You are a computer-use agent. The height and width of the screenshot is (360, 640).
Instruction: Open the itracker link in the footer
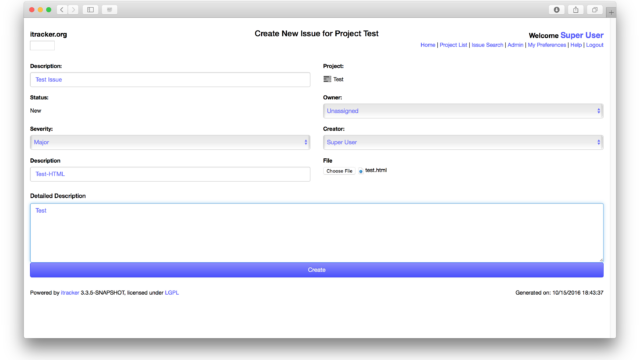pos(70,293)
